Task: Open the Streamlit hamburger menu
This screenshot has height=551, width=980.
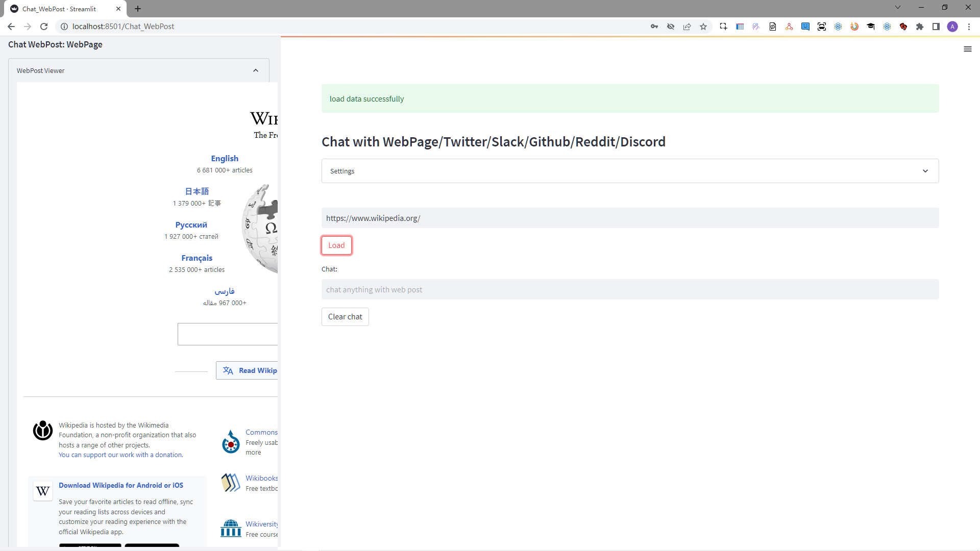Action: [968, 49]
